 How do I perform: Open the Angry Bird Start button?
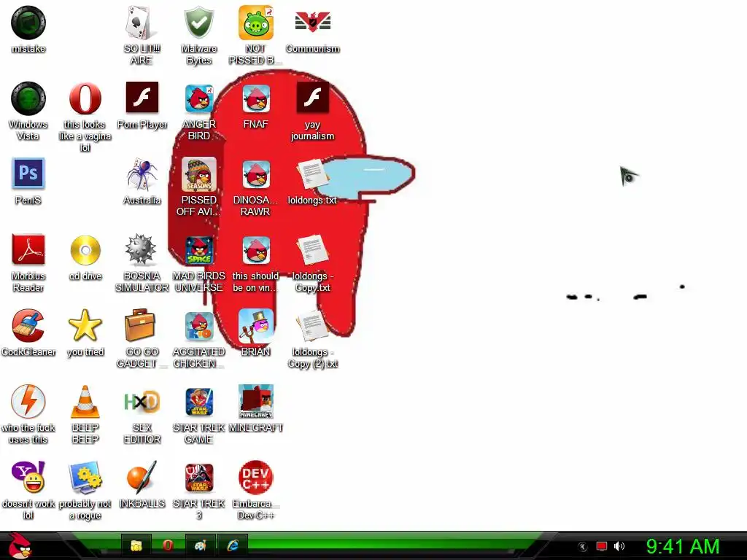(20, 545)
